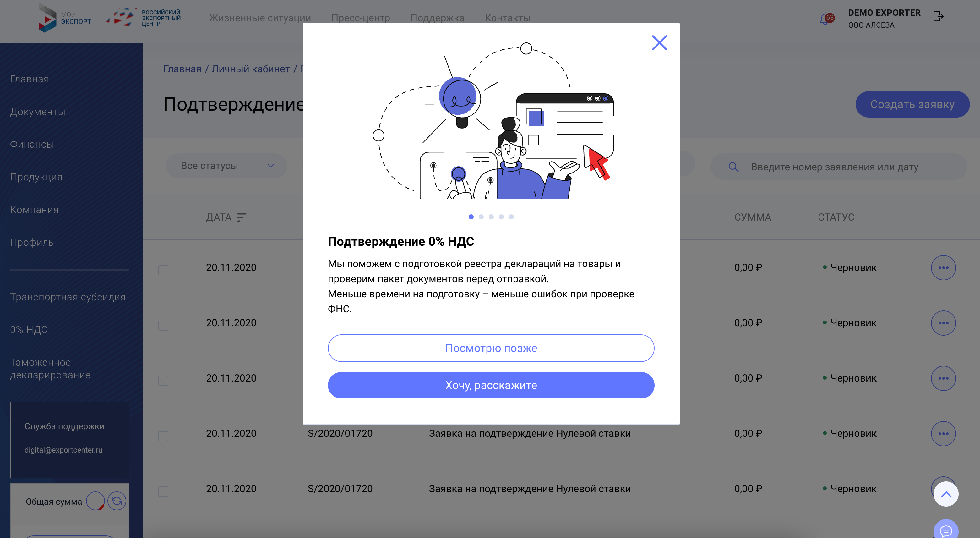Viewport: 980px width, 538px height.
Task: Open Транспортная субсидия in the sidebar
Action: 68,297
